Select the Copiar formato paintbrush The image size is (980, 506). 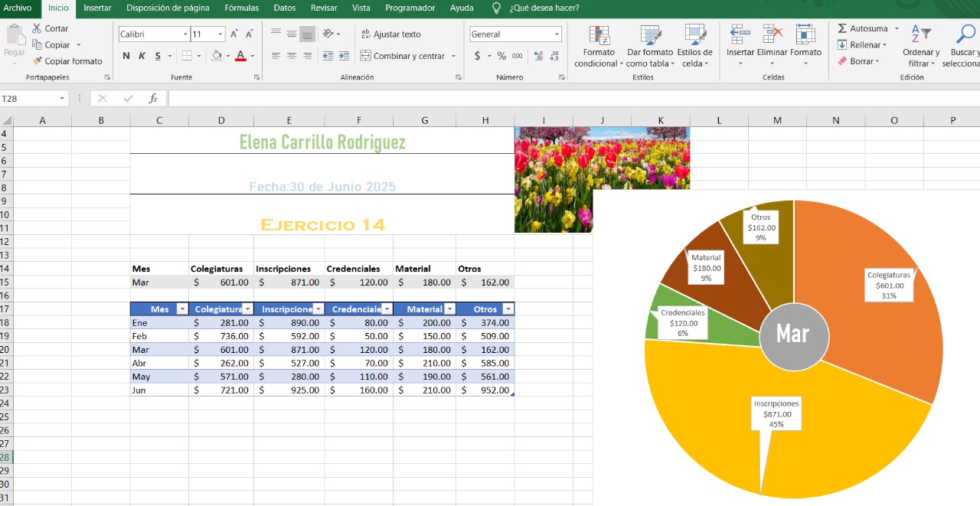pos(38,61)
